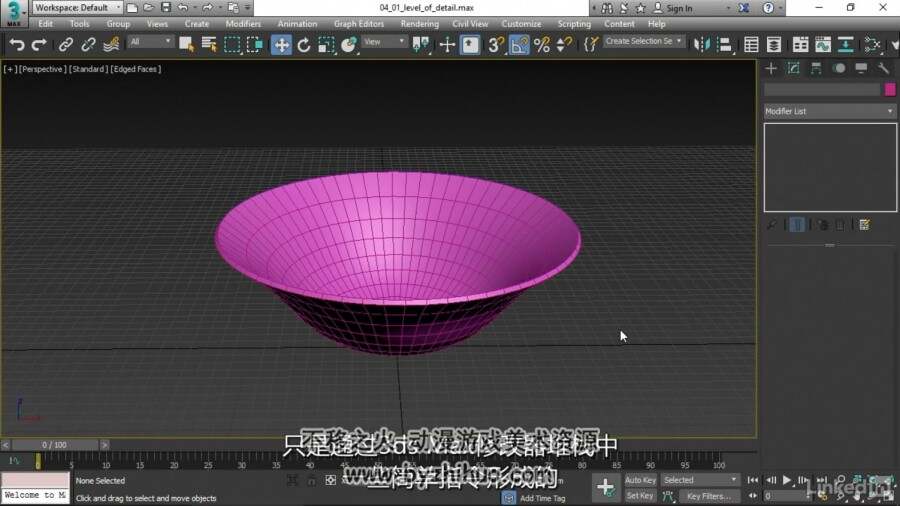Open the key mode Selected dropdown
The width and height of the screenshot is (900, 506).
tap(700, 480)
